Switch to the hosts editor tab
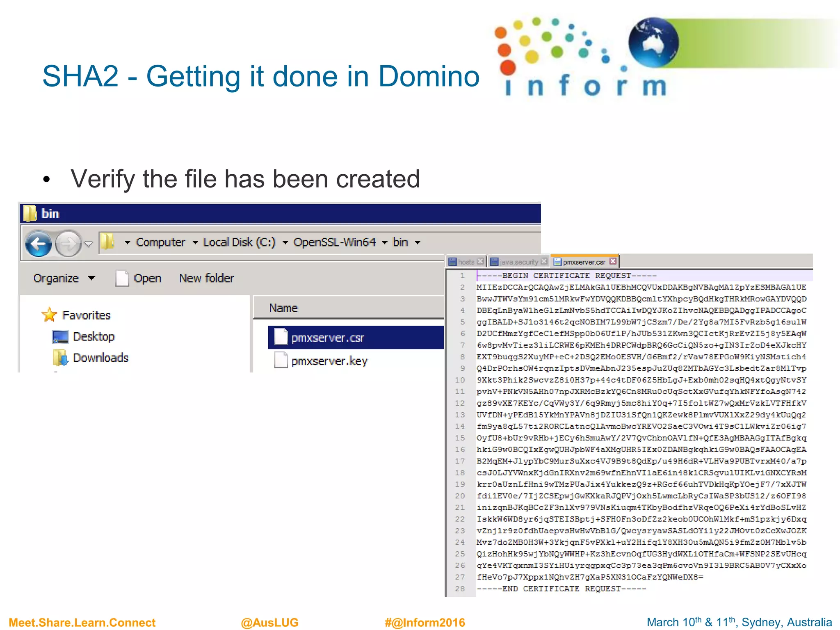The image size is (840, 630). pyautogui.click(x=466, y=262)
